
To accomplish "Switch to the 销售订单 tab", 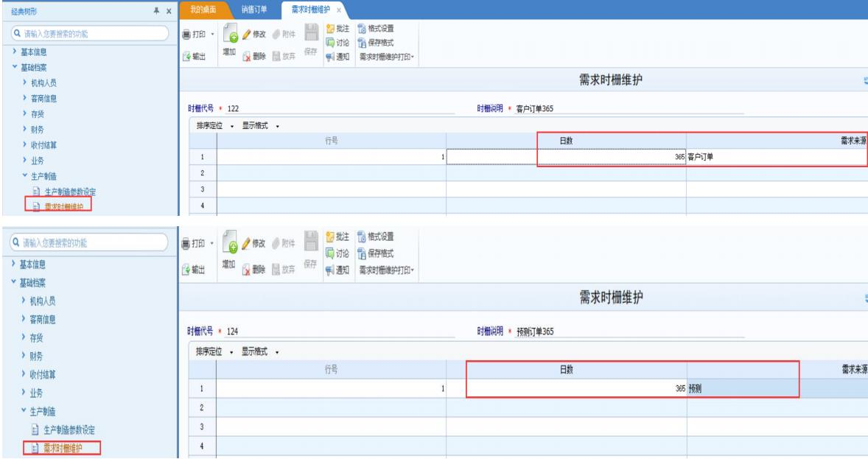I will 255,9.
